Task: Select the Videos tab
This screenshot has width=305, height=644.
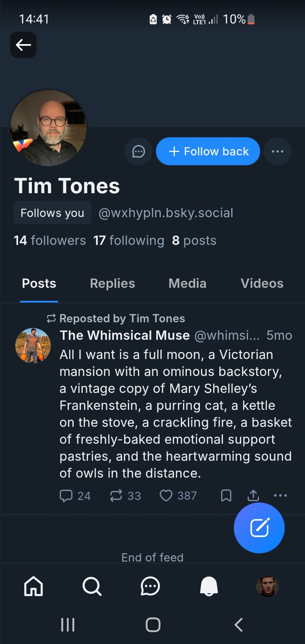Action: point(262,283)
